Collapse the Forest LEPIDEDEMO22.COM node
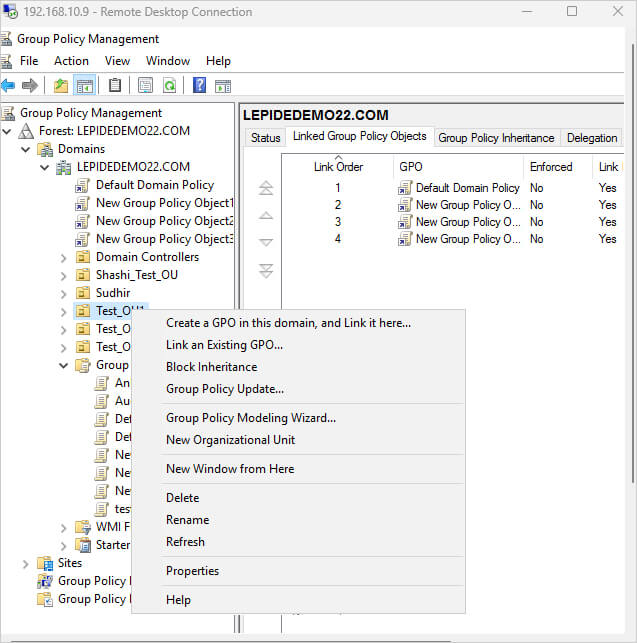Viewport: 637px width, 643px height. [x=7, y=131]
